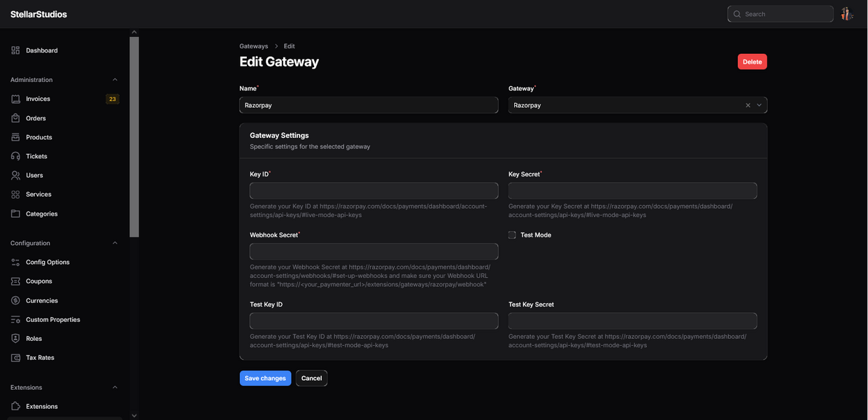Viewport: 868px width, 420px height.
Task: Click the Gateway Settings heading
Action: tap(279, 135)
